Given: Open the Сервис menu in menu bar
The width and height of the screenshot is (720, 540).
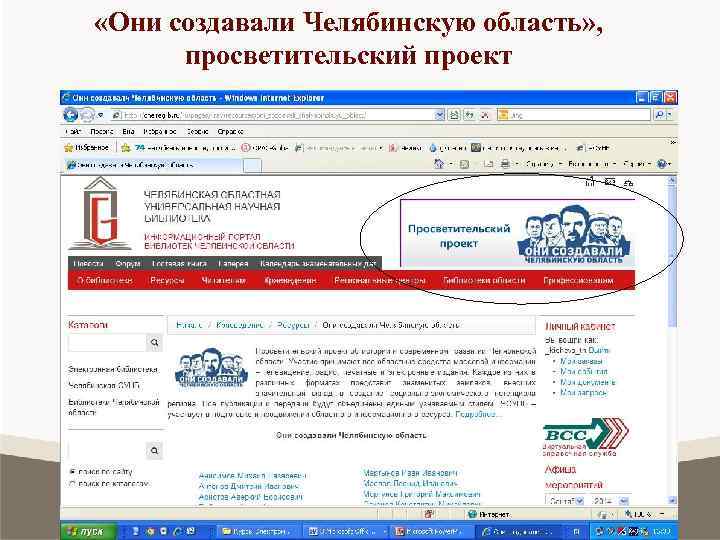Looking at the screenshot, I should pyautogui.click(x=197, y=131).
